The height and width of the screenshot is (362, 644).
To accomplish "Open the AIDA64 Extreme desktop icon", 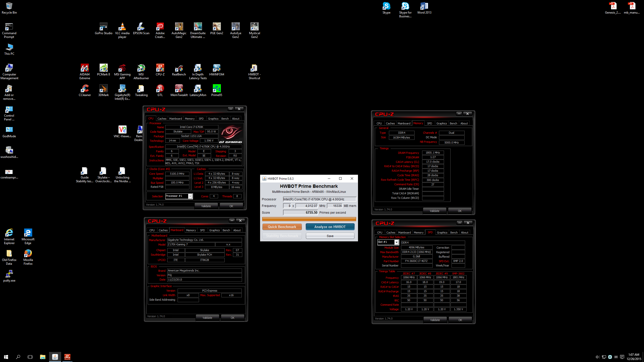I will tap(85, 71).
